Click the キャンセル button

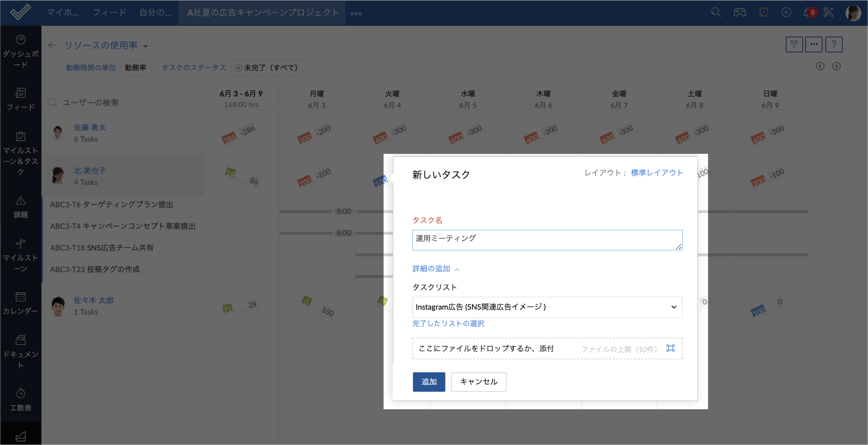[478, 382]
